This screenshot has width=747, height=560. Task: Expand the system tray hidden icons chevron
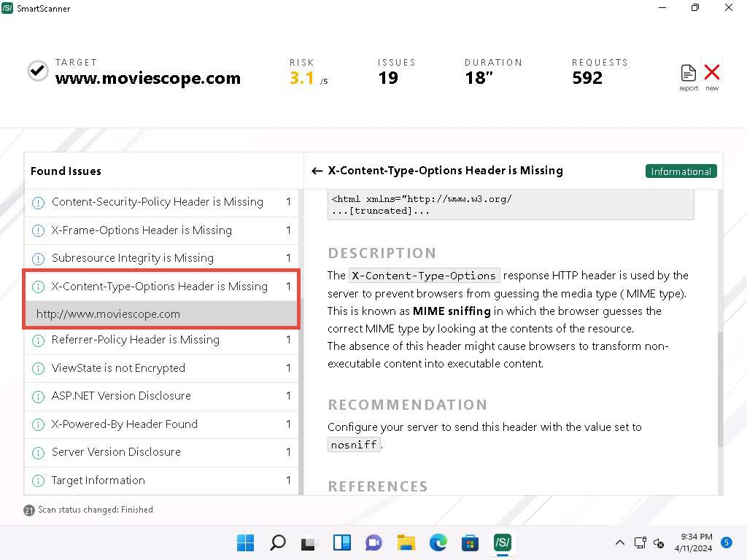pos(620,542)
